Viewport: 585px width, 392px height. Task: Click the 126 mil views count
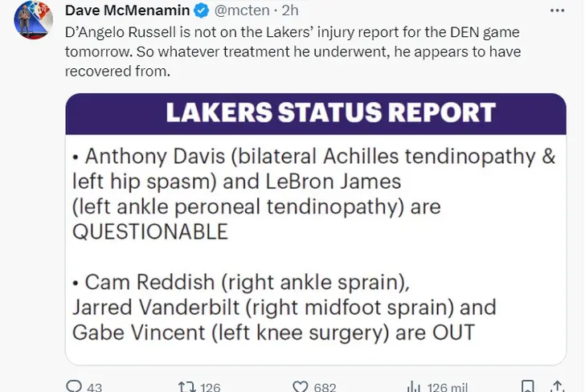coord(448,387)
